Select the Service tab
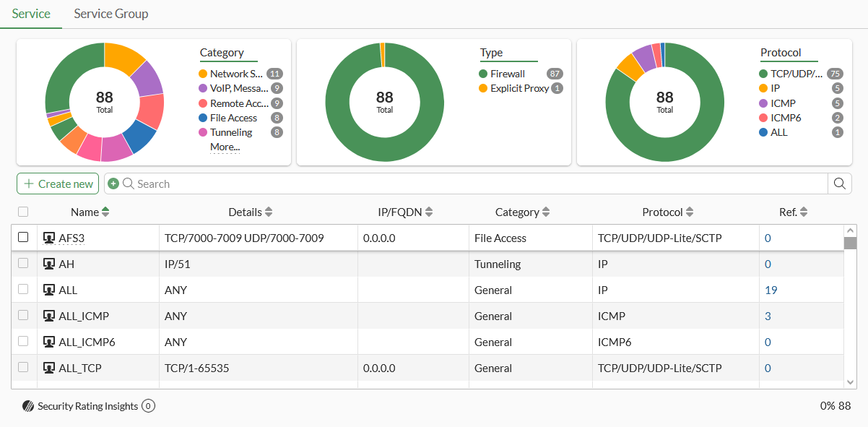This screenshot has width=868, height=427. point(31,14)
